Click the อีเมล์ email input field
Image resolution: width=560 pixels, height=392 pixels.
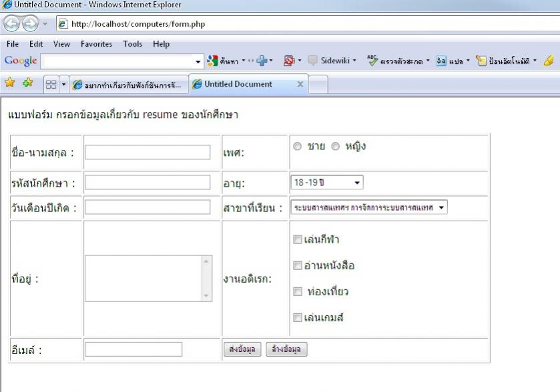tap(133, 349)
